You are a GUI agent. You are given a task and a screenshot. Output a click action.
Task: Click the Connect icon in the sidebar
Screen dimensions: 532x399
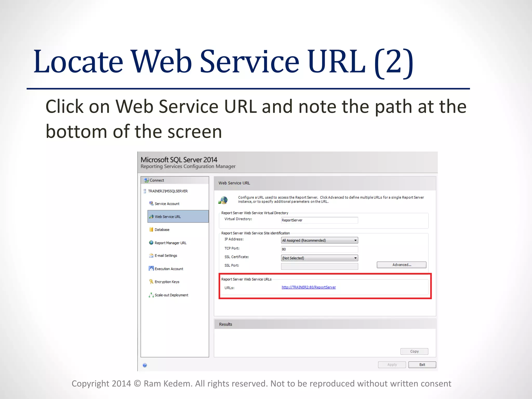tap(147, 180)
